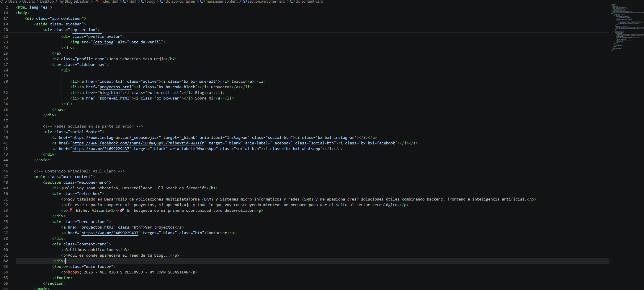This screenshot has height=290, width=644.
Task: Click the minimap code overview
Action: pyautogui.click(x=627, y=28)
